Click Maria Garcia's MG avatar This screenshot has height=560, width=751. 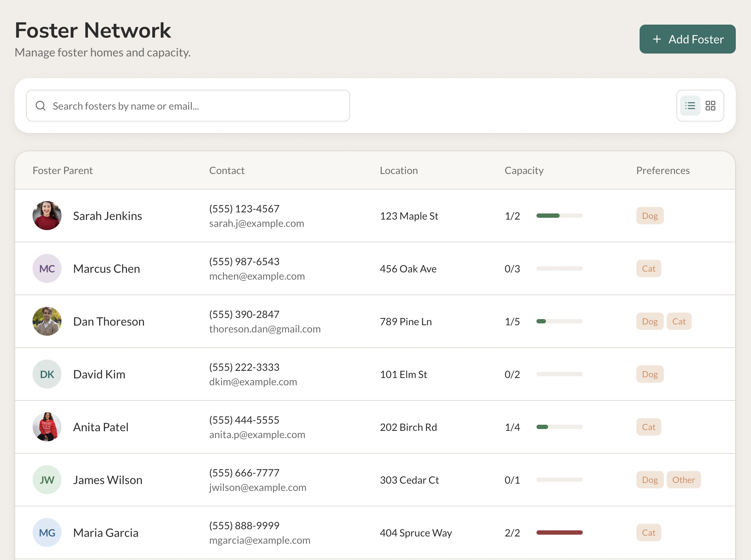coord(47,533)
